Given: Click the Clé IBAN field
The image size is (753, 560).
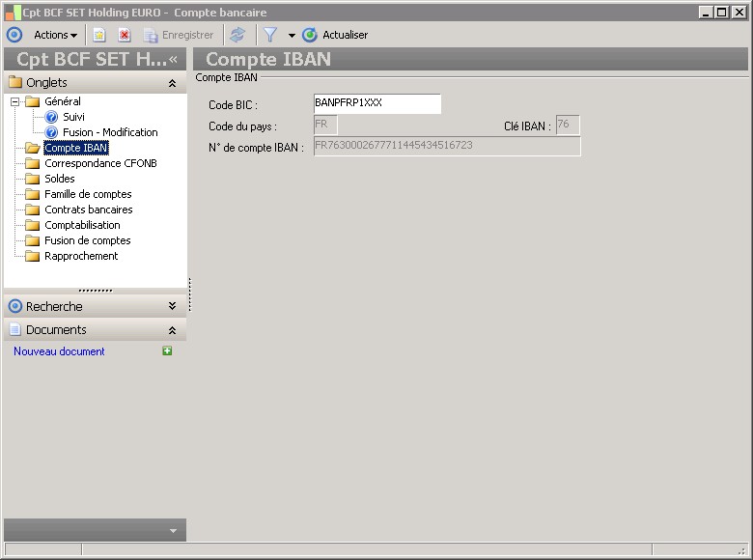Looking at the screenshot, I should 568,125.
